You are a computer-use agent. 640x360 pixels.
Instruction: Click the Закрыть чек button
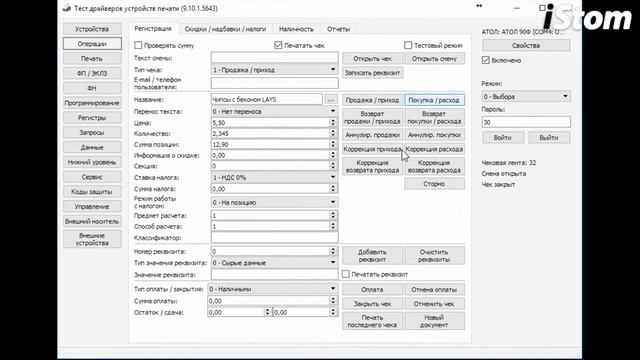tap(372, 304)
